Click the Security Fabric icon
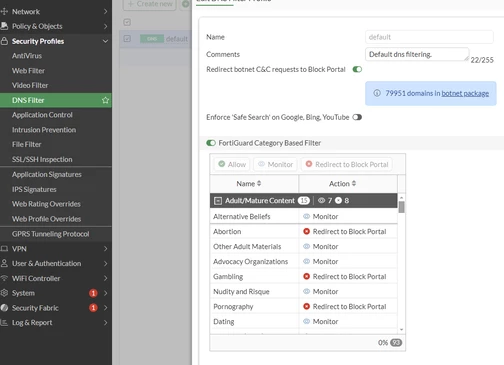The image size is (504, 365). point(4,308)
